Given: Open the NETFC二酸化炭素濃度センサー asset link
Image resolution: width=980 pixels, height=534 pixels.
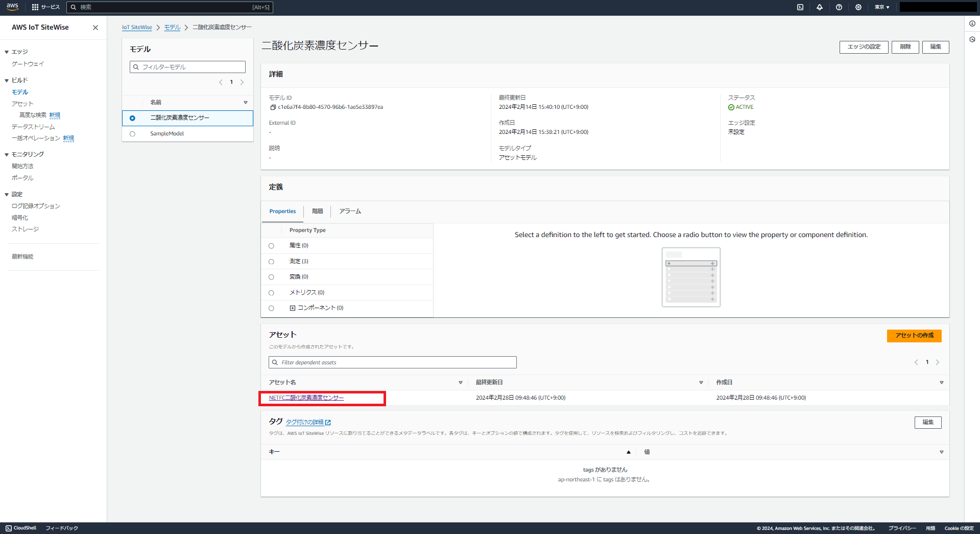Looking at the screenshot, I should 306,398.
